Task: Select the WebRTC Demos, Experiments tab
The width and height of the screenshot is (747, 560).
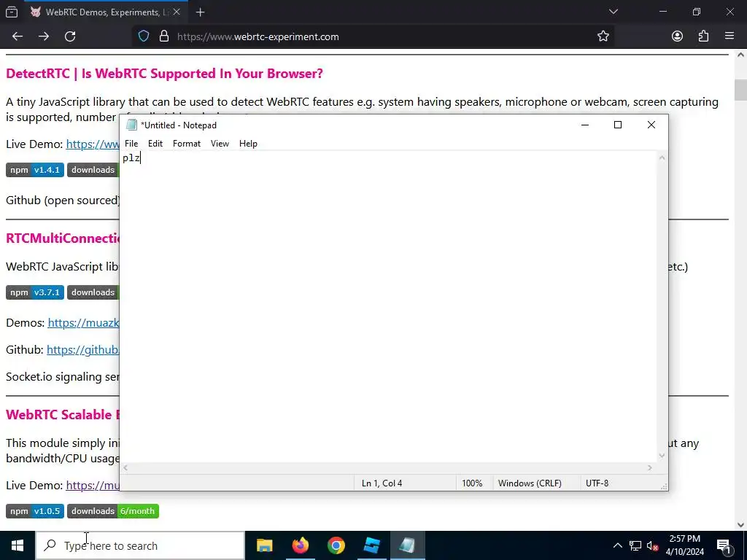Action: [x=106, y=12]
